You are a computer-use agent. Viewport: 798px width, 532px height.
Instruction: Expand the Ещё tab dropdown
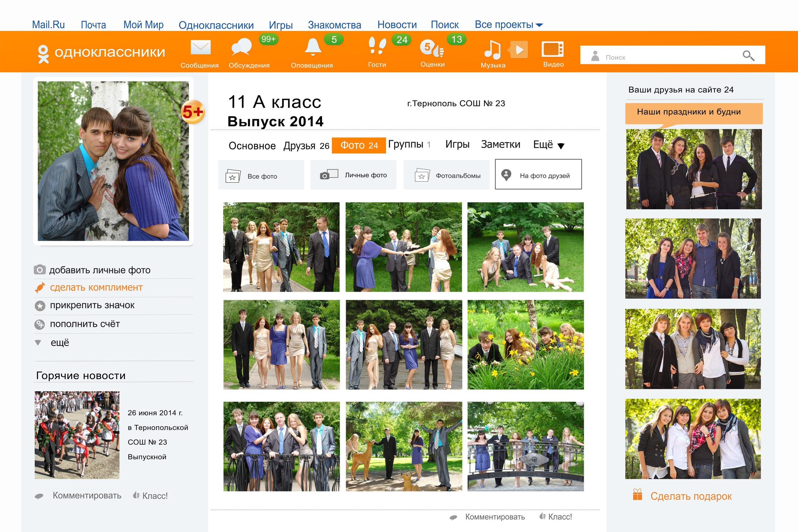coord(548,145)
